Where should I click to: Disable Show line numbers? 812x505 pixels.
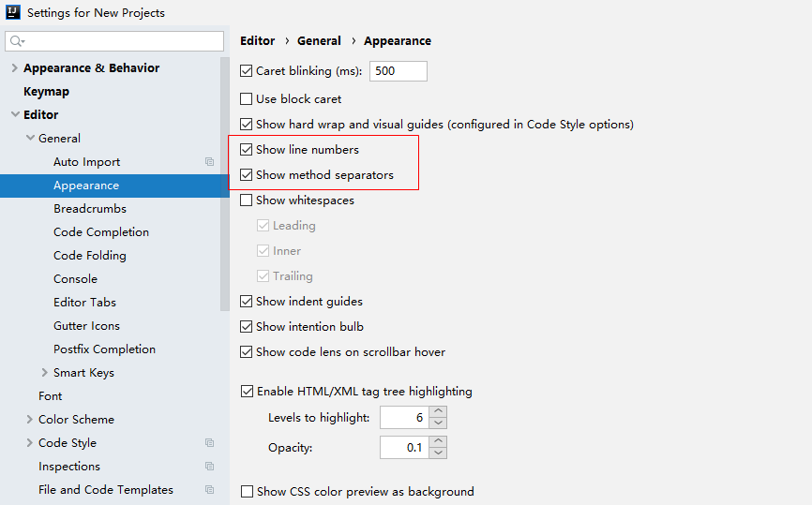(x=247, y=150)
